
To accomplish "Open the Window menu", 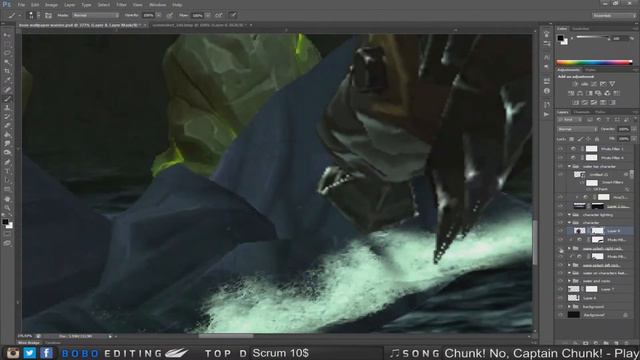I will [x=158, y=5].
